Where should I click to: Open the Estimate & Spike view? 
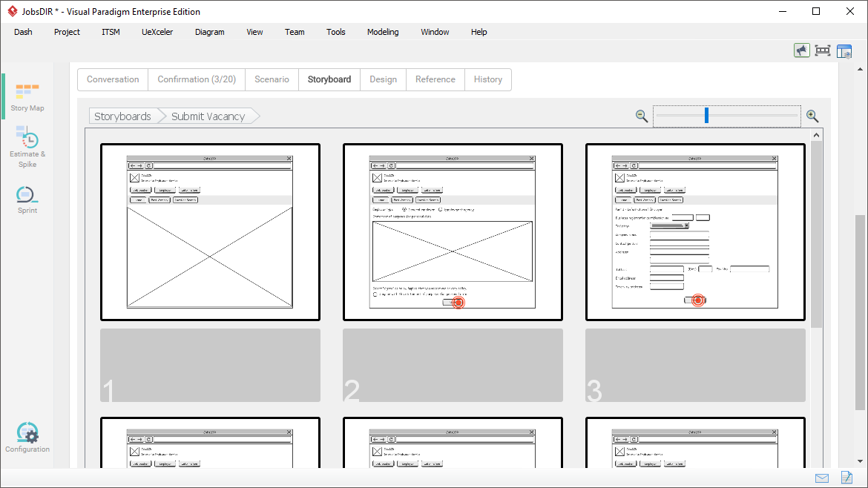27,138
